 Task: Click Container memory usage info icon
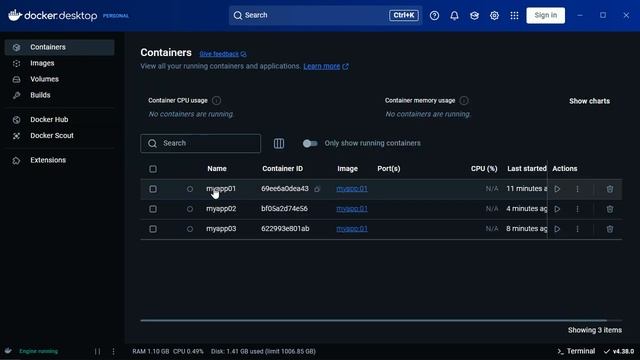pyautogui.click(x=464, y=100)
